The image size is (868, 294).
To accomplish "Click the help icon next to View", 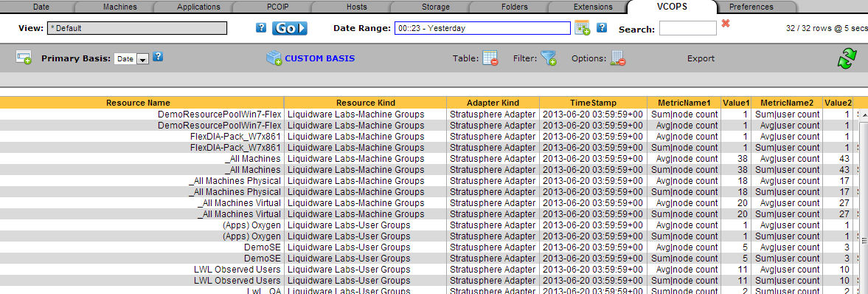I will tap(261, 28).
